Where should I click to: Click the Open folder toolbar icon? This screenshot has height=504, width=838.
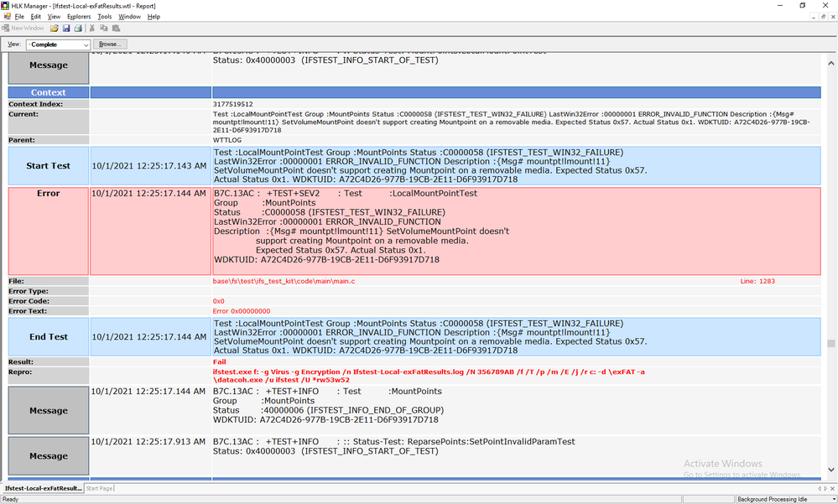click(x=54, y=29)
